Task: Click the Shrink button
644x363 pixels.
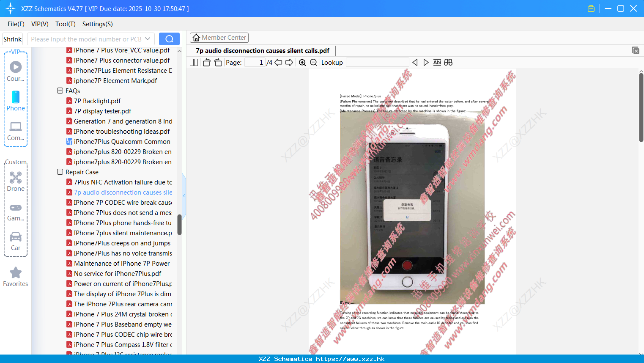Action: point(13,39)
